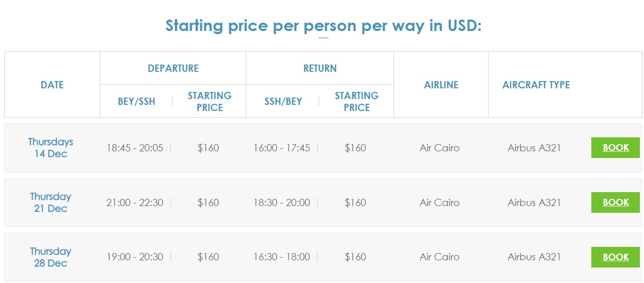The image size is (644, 283).
Task: Select the RETURN column header
Action: pyautogui.click(x=320, y=68)
